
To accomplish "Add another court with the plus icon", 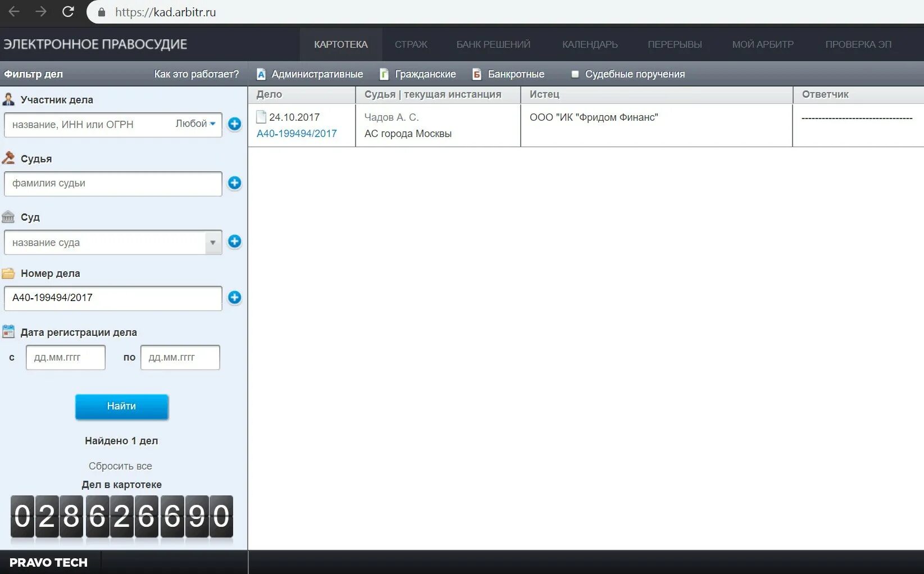I will point(235,241).
